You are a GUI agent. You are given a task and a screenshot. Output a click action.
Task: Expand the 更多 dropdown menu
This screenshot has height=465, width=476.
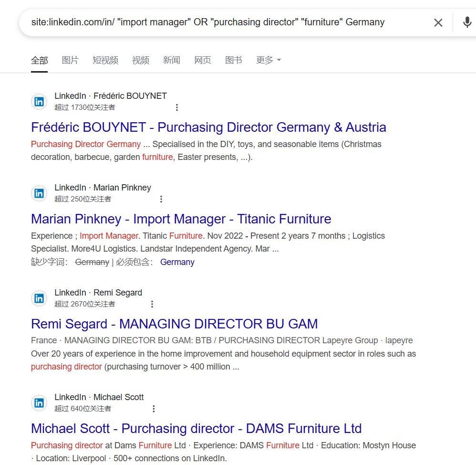tap(269, 60)
